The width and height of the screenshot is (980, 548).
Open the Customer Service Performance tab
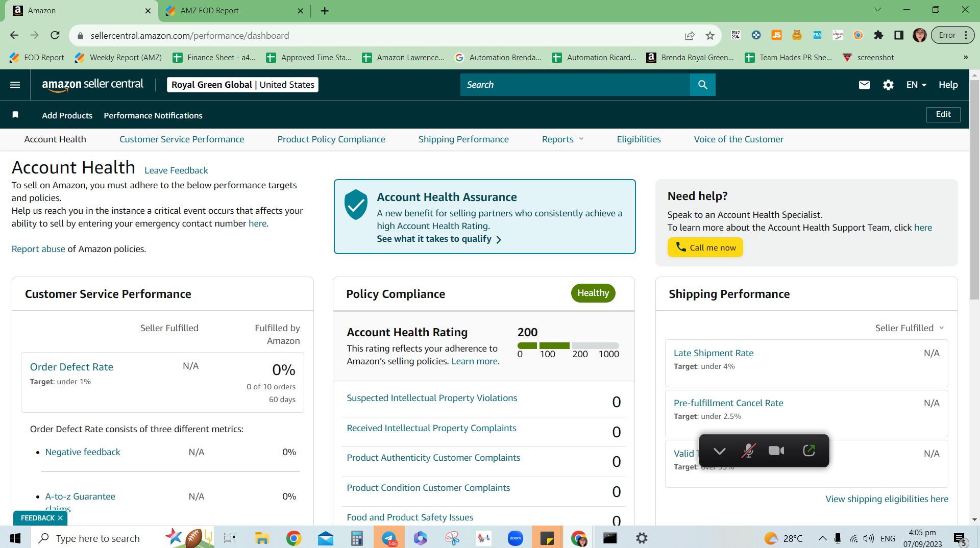pyautogui.click(x=182, y=139)
